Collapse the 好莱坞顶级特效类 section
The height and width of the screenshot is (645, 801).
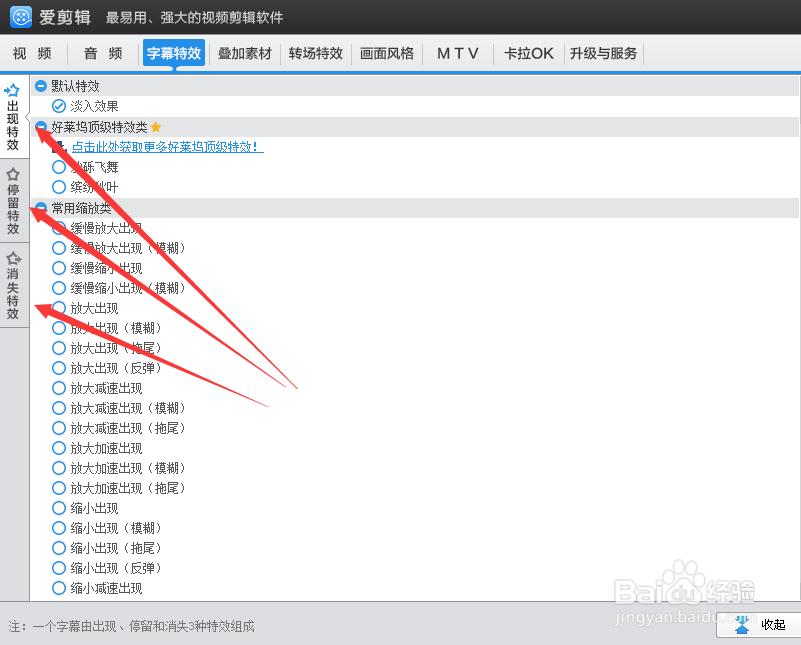pyautogui.click(x=40, y=127)
